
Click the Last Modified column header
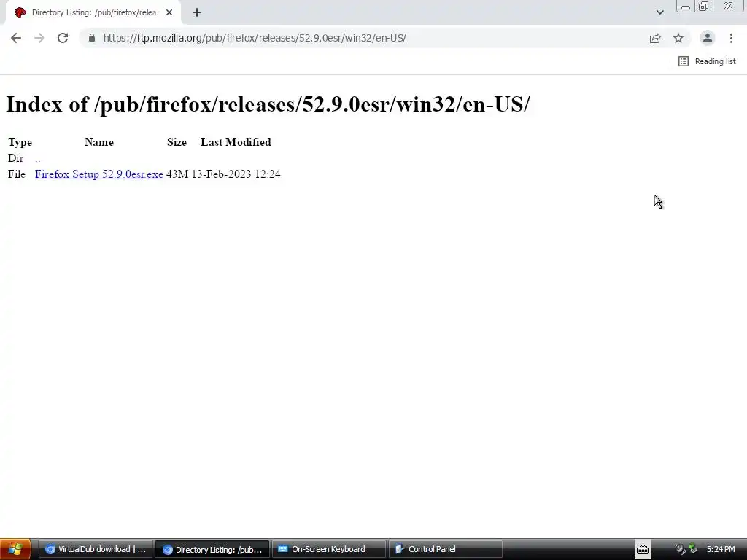[x=236, y=142]
